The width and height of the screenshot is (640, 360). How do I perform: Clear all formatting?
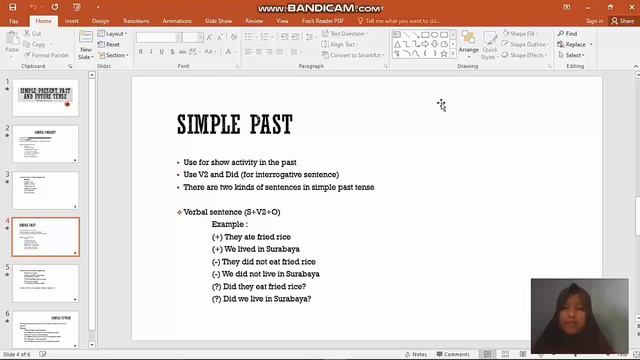point(234,37)
